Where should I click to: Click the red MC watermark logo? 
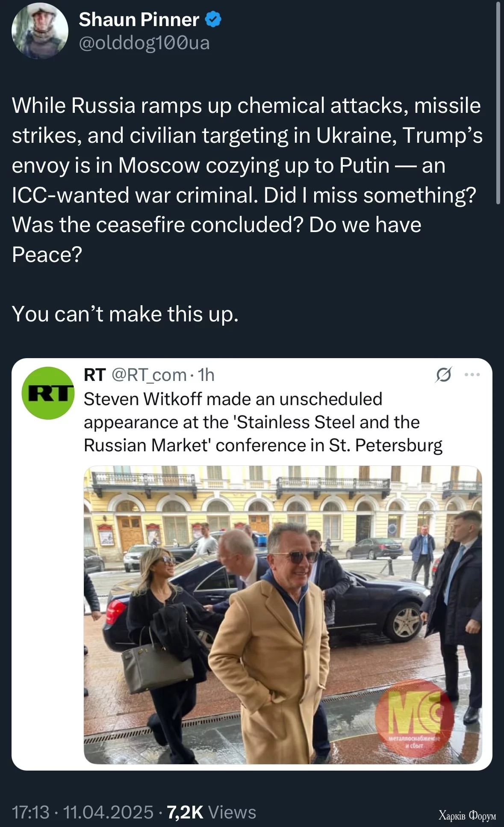pos(414,718)
